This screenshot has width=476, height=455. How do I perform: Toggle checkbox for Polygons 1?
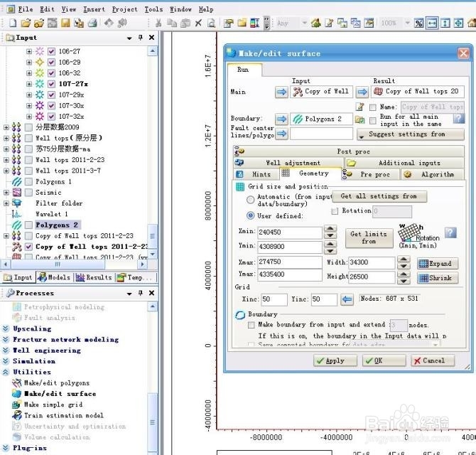pyautogui.click(x=28, y=181)
